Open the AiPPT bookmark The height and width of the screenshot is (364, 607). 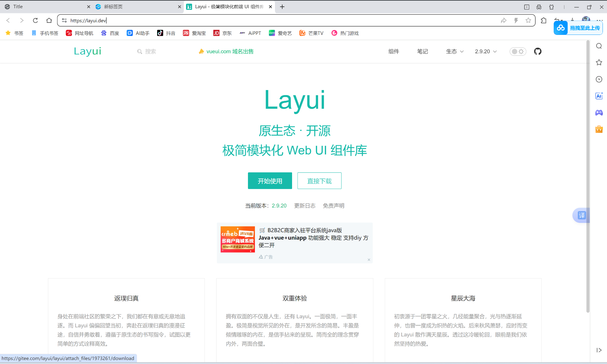pos(250,33)
